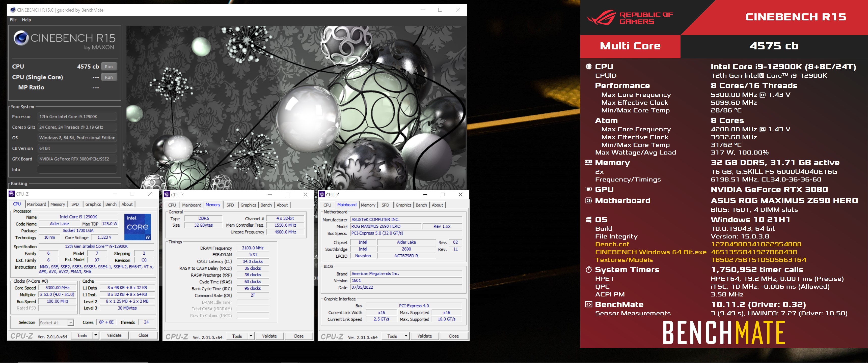This screenshot has height=363, width=868.
Task: Click the Cinebench R15 sphere logo
Action: [21, 38]
